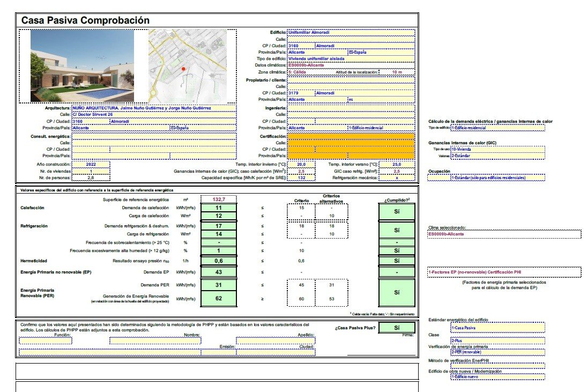Click the Calefacción 'Sí' compliance cell
The image size is (587, 392).
[x=397, y=211]
